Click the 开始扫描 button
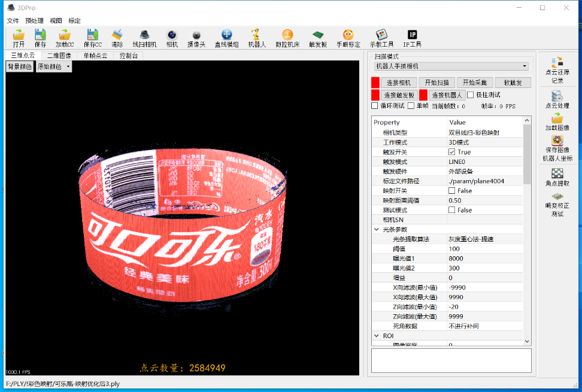The height and width of the screenshot is (392, 582). [x=437, y=83]
